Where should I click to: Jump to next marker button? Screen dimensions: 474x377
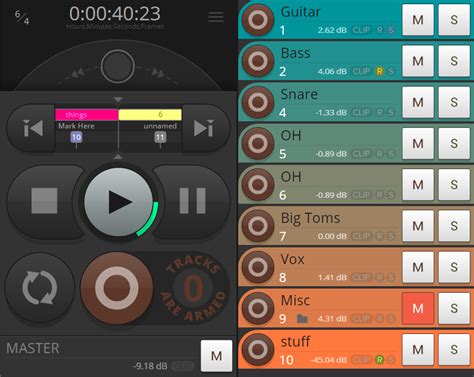(204, 128)
